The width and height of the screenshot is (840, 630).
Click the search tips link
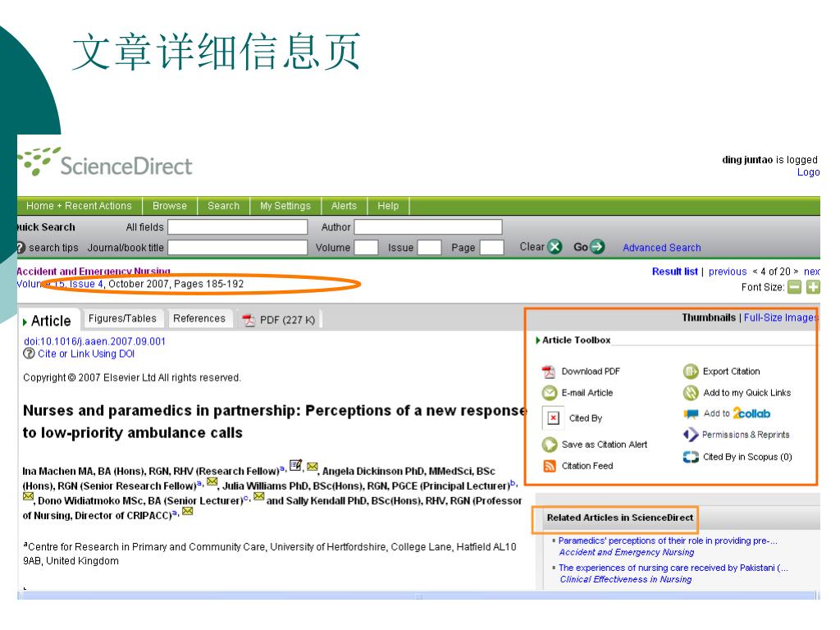click(x=53, y=248)
